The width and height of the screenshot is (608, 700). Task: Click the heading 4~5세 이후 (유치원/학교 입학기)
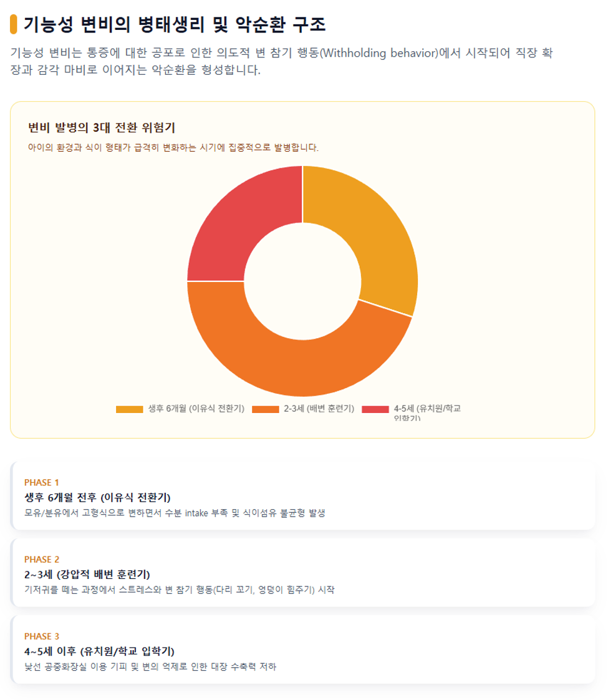[x=99, y=651]
